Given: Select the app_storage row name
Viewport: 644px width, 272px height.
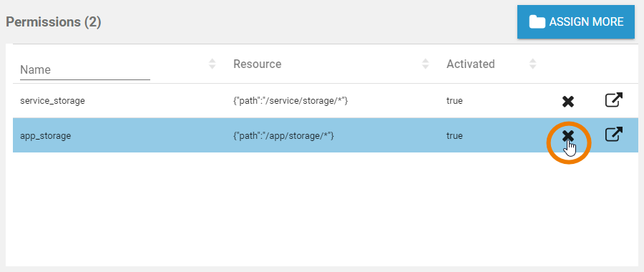Looking at the screenshot, I should 46,135.
